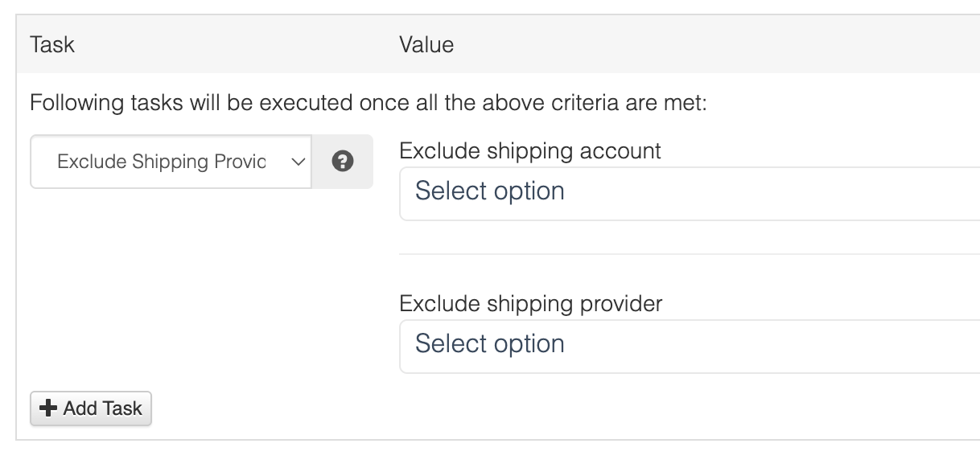Viewport: 980px width, 468px height.
Task: Click the 'Exclude Shipping Provic' text in dropdown
Action: tap(161, 162)
